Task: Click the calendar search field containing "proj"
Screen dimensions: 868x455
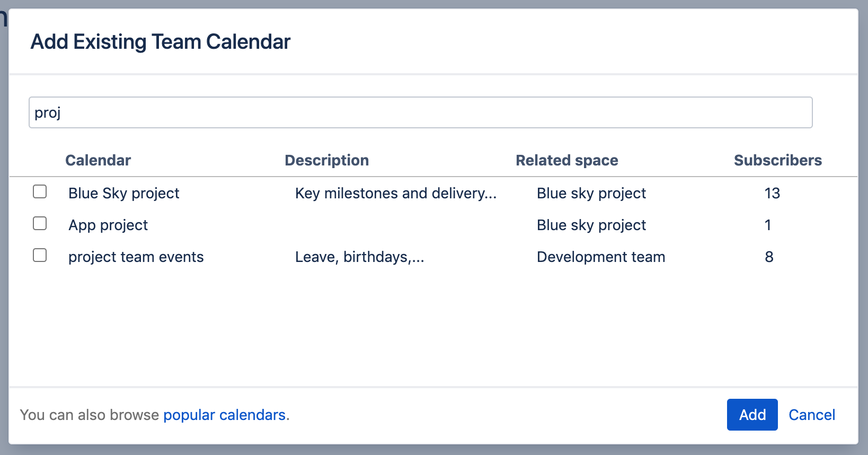Action: click(x=420, y=112)
